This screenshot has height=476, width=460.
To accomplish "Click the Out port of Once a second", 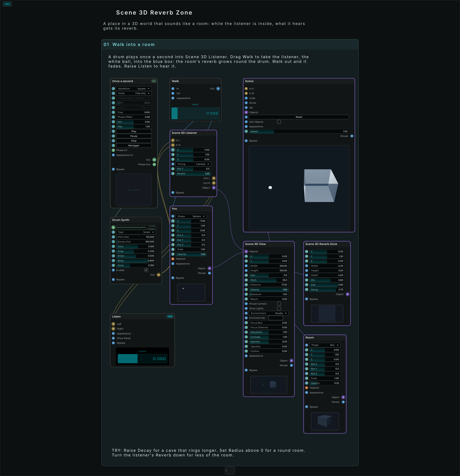I will coord(154,160).
